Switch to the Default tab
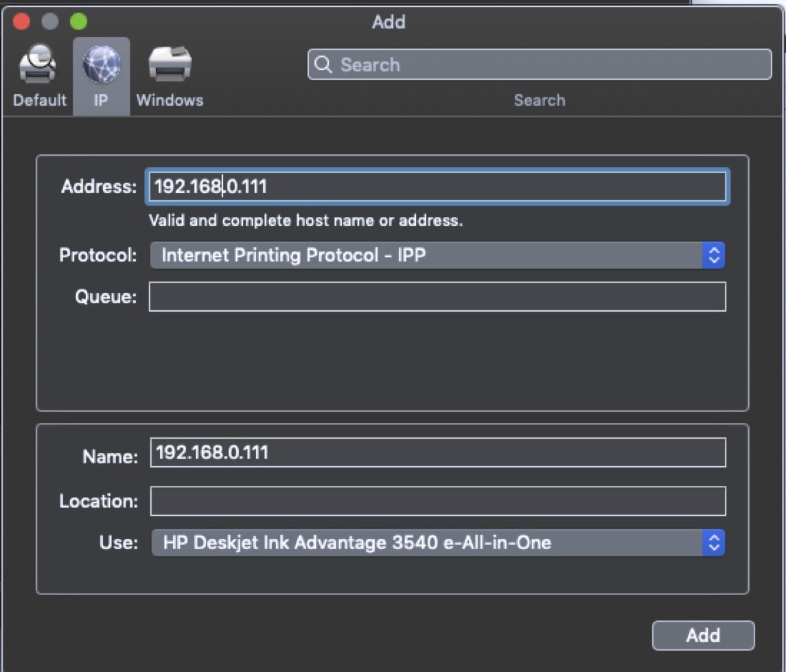786x672 pixels. (38, 76)
